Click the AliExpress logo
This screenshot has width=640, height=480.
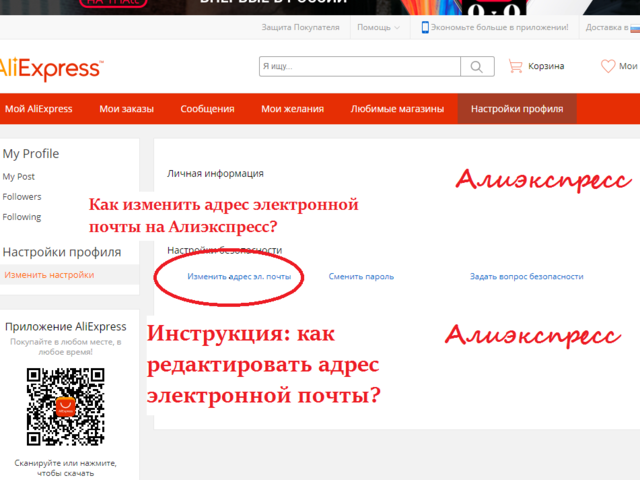tap(51, 69)
